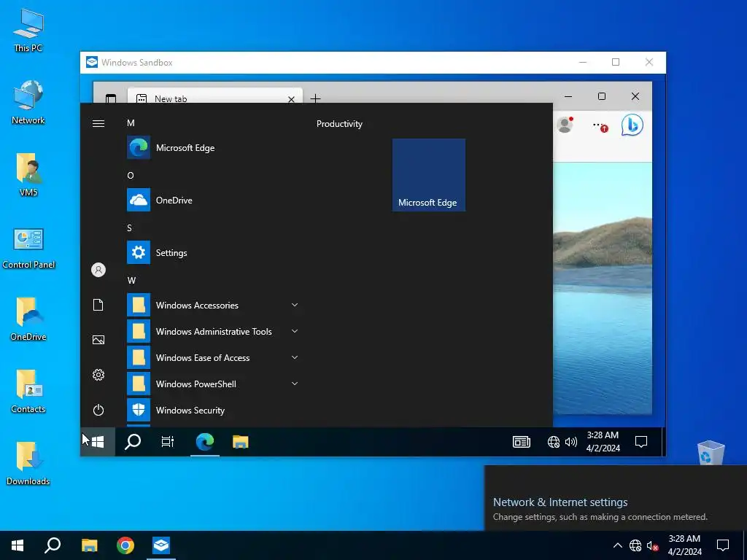
Task: Open File Explorer on the Sandbox taskbar
Action: (x=241, y=442)
